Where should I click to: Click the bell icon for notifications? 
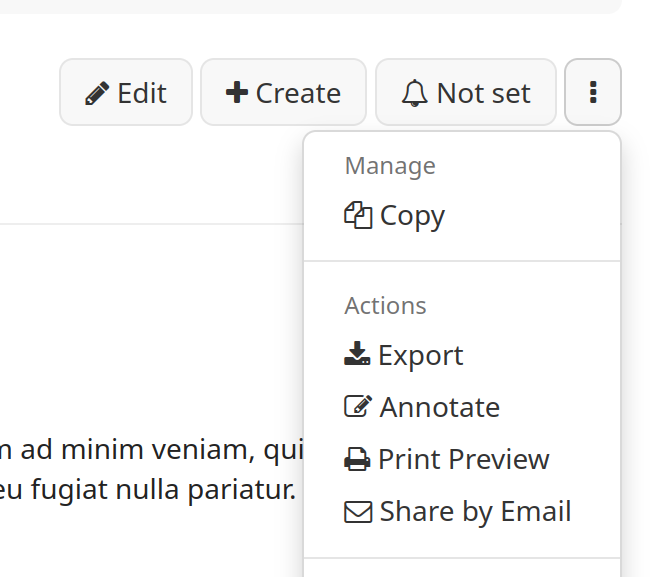pyautogui.click(x=414, y=94)
